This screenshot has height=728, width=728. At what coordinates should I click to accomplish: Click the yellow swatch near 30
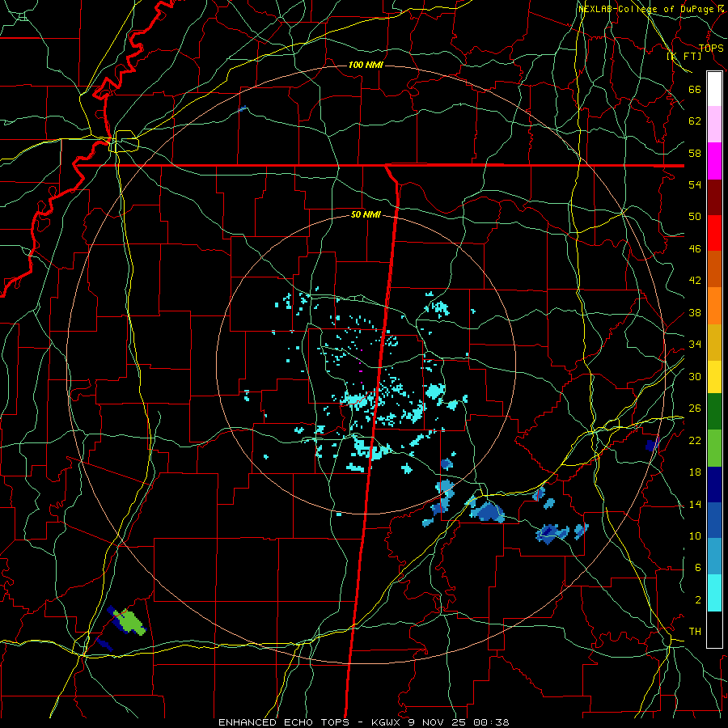click(714, 377)
